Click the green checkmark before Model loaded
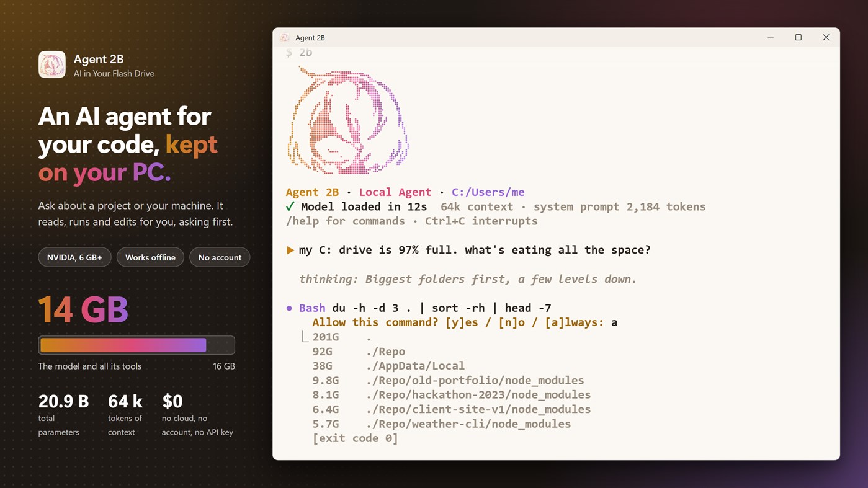868x488 pixels. coord(290,206)
